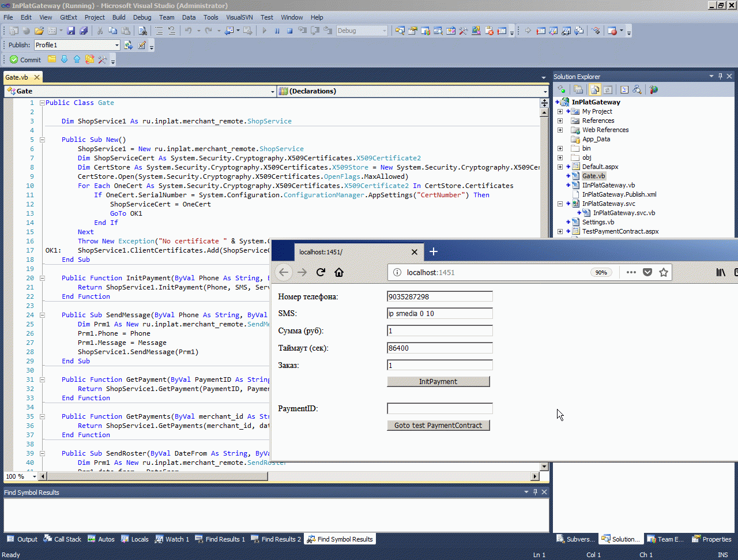Click the green Commit checkmark icon
Screen dimensions: 738x560
14,59
